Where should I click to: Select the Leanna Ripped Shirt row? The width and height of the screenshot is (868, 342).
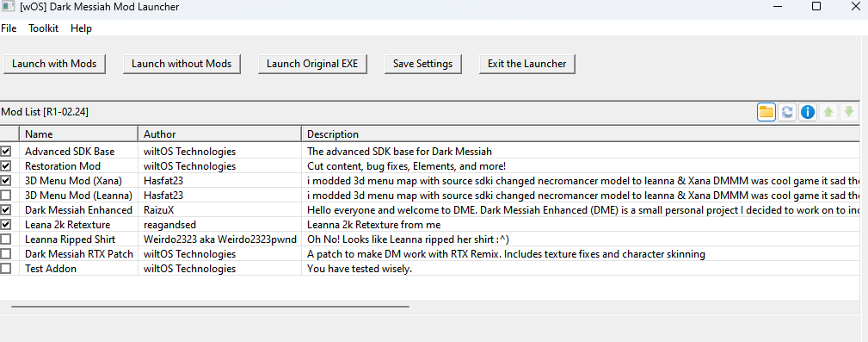point(434,239)
